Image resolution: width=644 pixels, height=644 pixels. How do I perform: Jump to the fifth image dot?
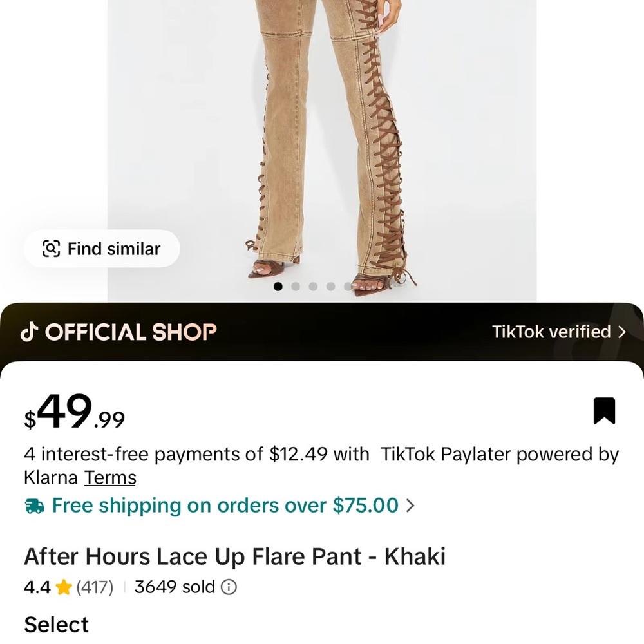(x=348, y=287)
